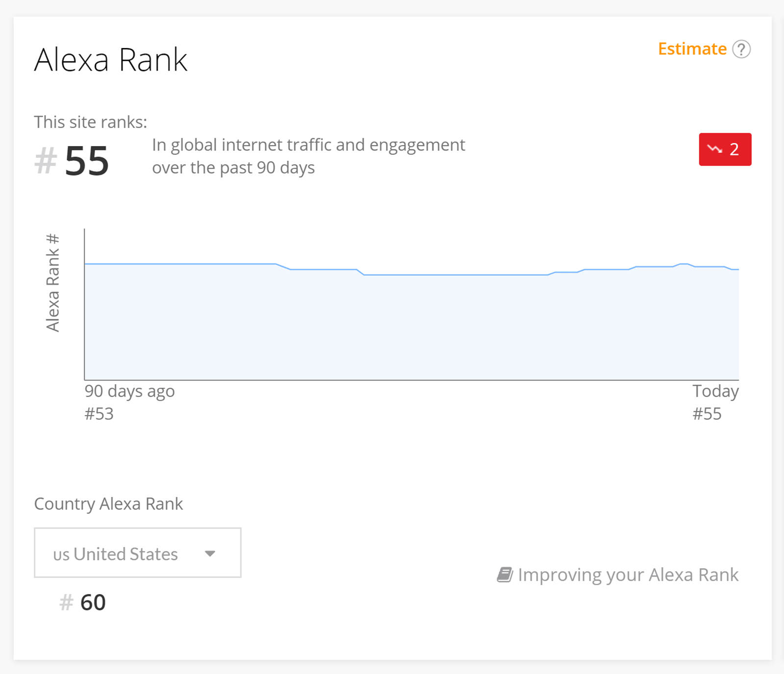Click the global traffic description text

pyautogui.click(x=309, y=156)
